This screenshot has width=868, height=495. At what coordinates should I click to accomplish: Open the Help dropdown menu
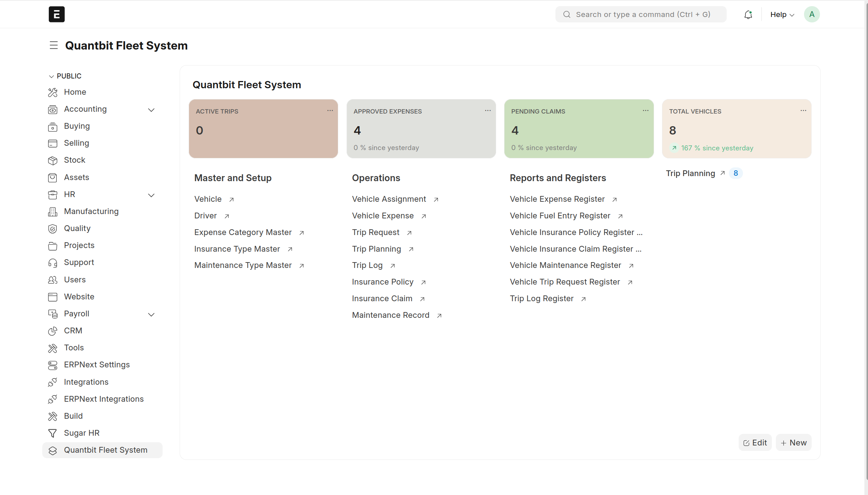(782, 14)
